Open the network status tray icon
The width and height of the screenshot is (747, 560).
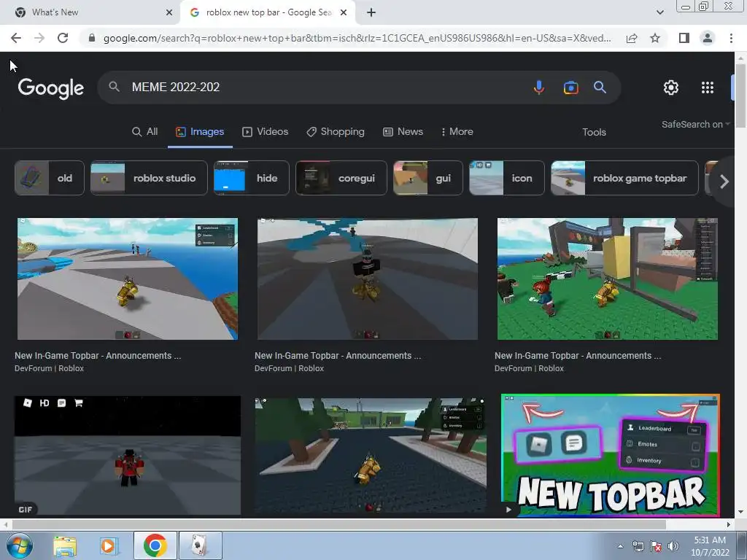coord(638,546)
